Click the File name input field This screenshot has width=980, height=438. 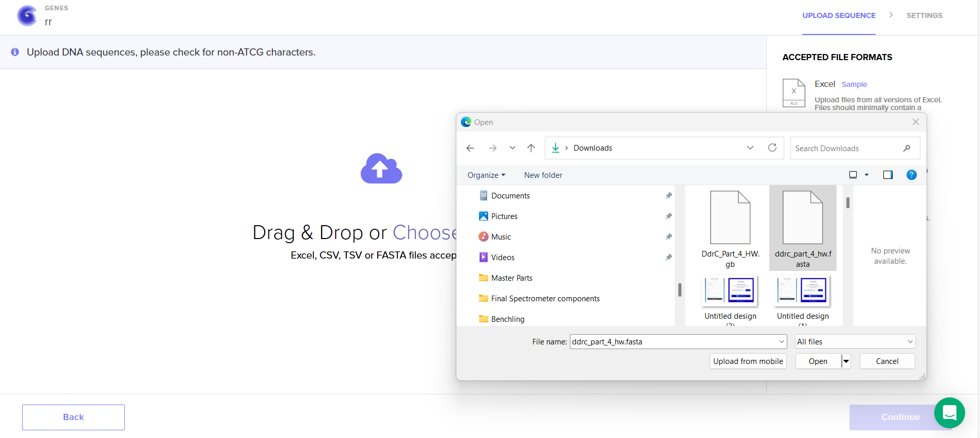673,342
